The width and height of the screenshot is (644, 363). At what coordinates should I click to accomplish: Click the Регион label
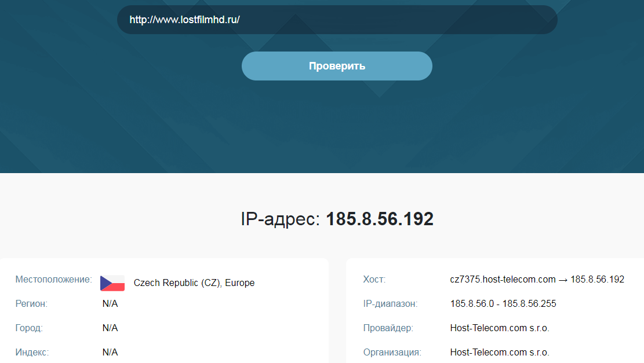[31, 304]
